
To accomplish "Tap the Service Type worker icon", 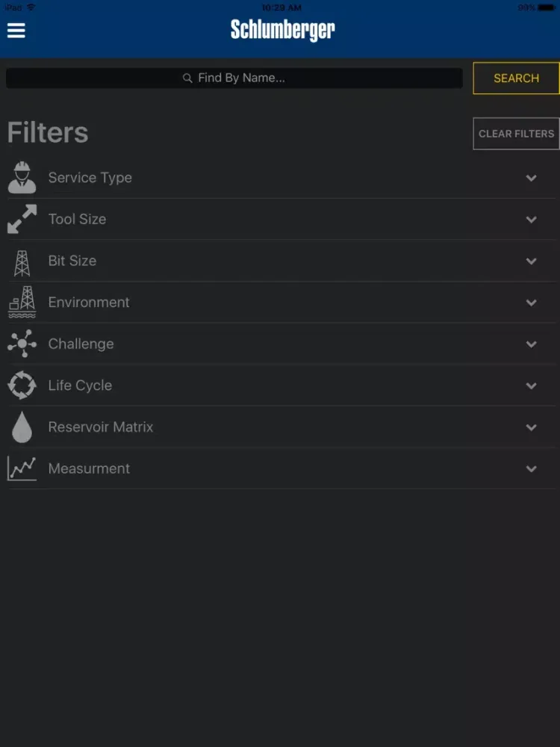I will pos(22,178).
